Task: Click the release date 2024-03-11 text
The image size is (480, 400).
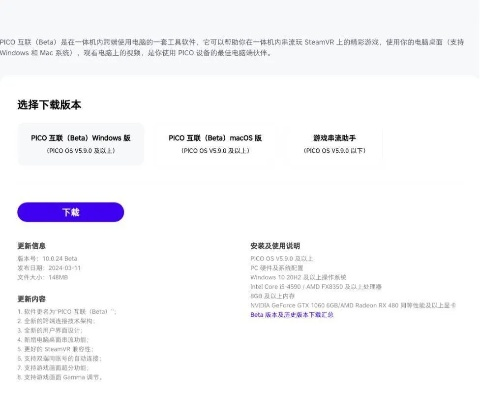Action: [x=65, y=268]
